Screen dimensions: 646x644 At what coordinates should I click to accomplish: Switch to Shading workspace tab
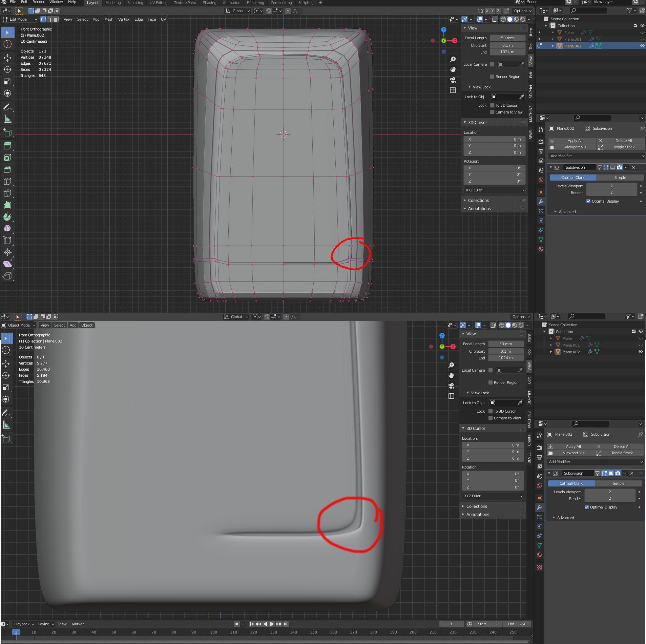(209, 3)
